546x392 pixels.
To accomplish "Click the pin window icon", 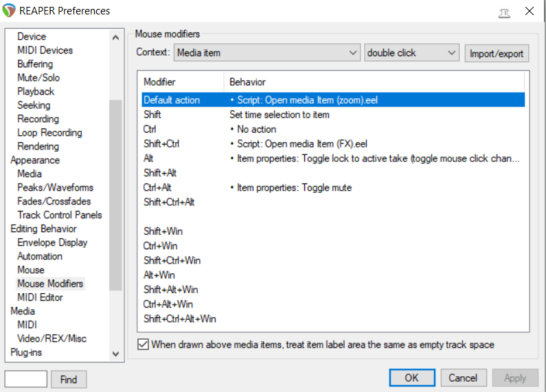I will (x=505, y=11).
